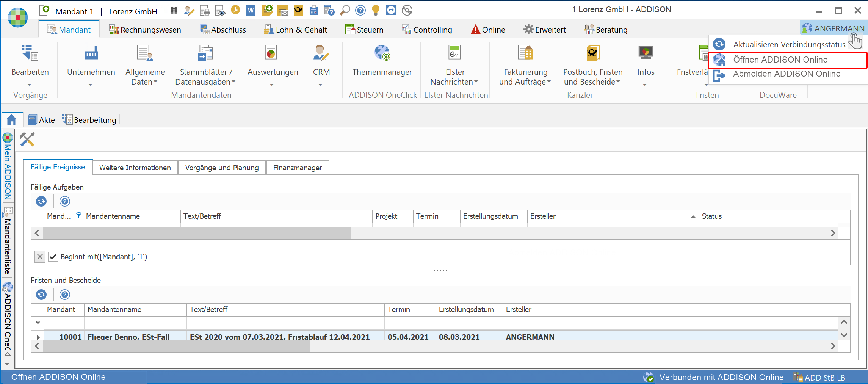This screenshot has width=868, height=384.
Task: Refresh the Fällige Aufgaben list
Action: pos(41,201)
